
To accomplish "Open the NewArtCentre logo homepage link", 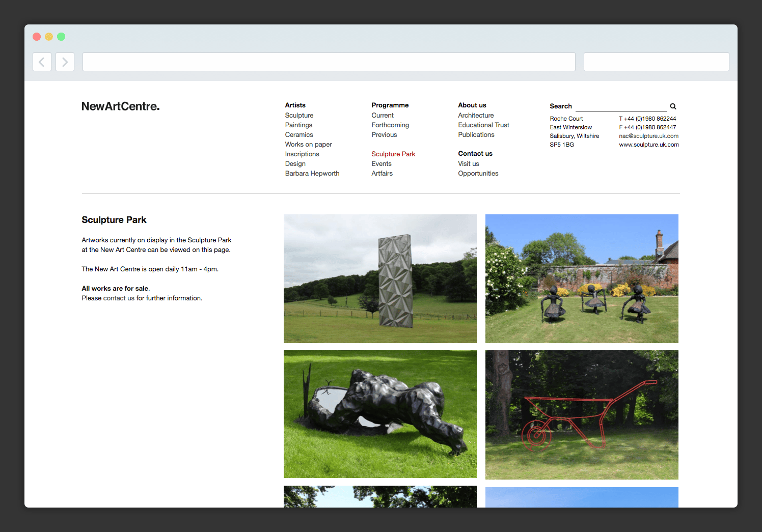I will coord(121,106).
